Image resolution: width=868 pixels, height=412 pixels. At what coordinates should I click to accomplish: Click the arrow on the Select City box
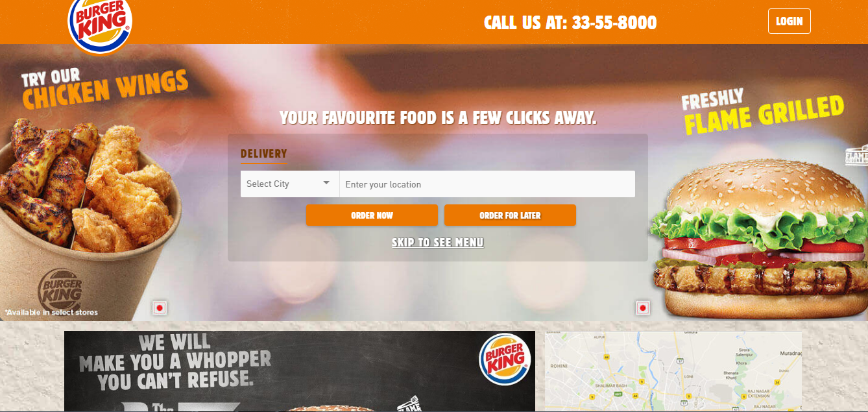tap(326, 183)
